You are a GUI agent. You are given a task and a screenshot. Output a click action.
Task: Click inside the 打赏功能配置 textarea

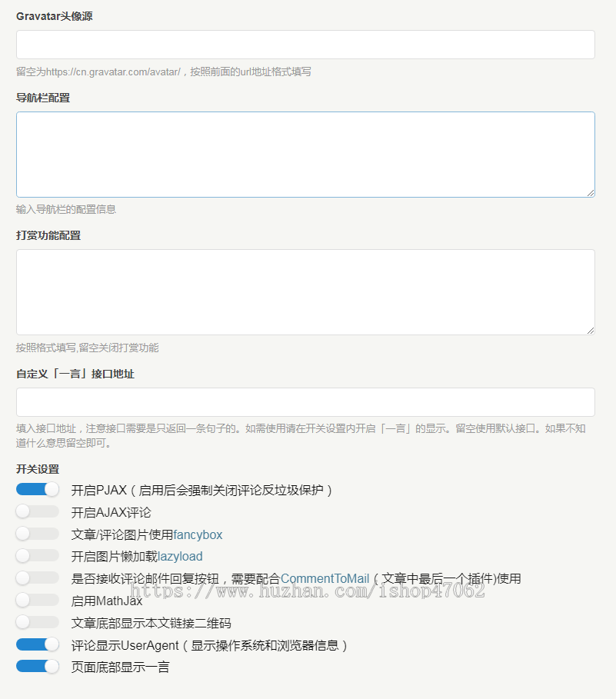pos(305,292)
